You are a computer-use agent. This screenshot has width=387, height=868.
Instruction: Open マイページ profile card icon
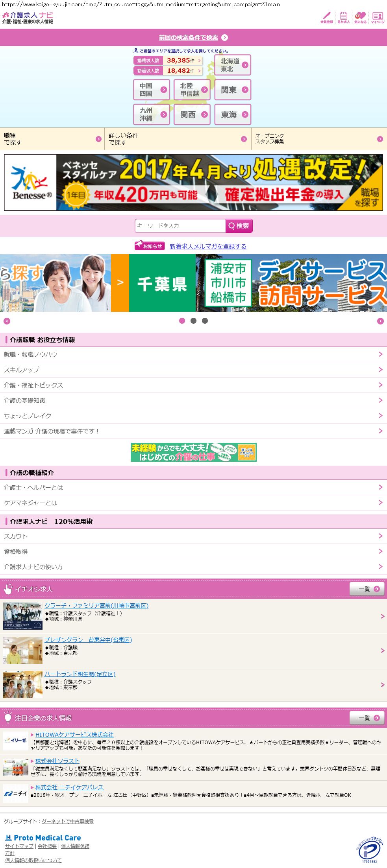(378, 18)
